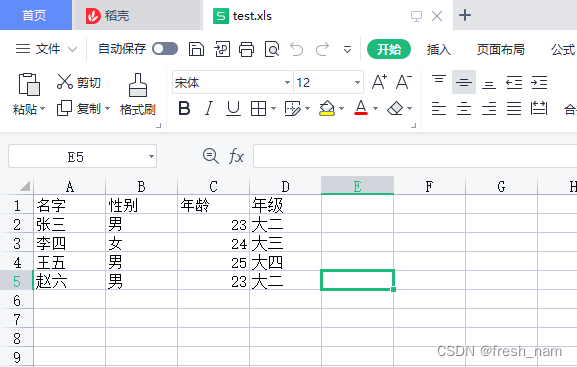577x367 pixels.
Task: Toggle the auto-save (自动保存) switch
Action: click(165, 49)
